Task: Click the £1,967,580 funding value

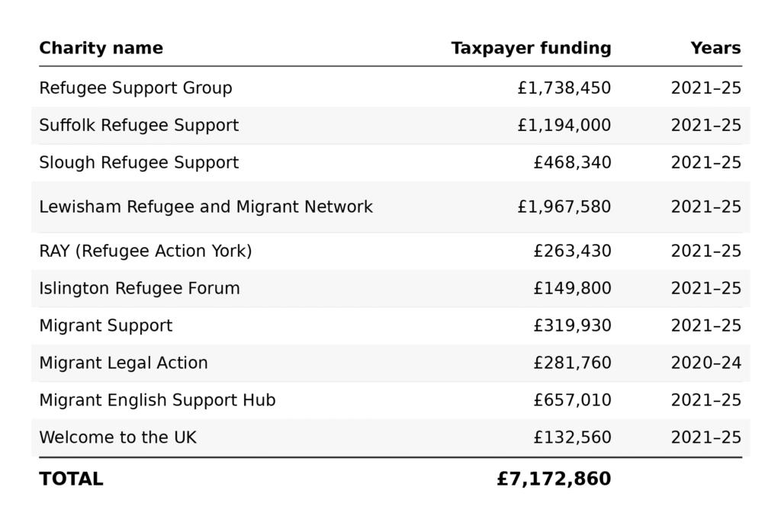Action: click(x=564, y=207)
